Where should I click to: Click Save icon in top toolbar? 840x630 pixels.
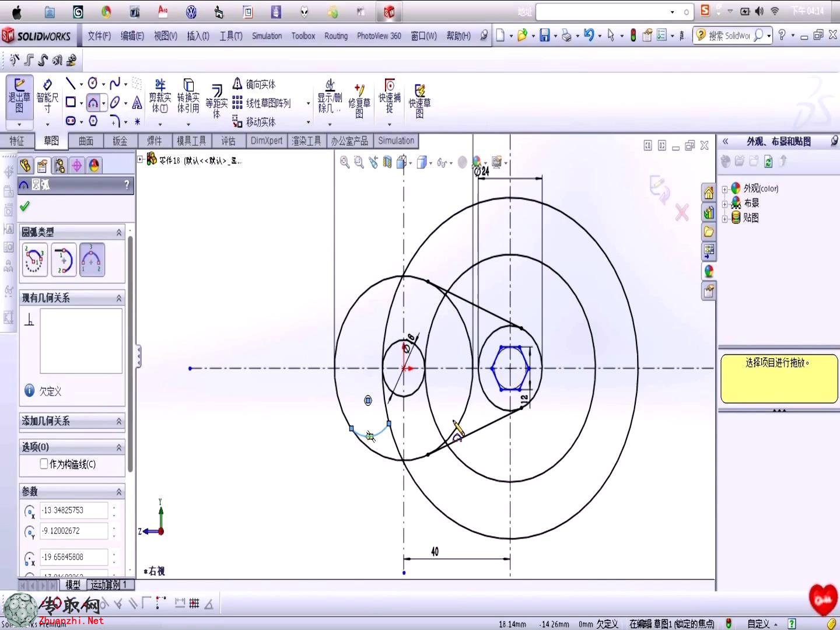click(x=544, y=36)
